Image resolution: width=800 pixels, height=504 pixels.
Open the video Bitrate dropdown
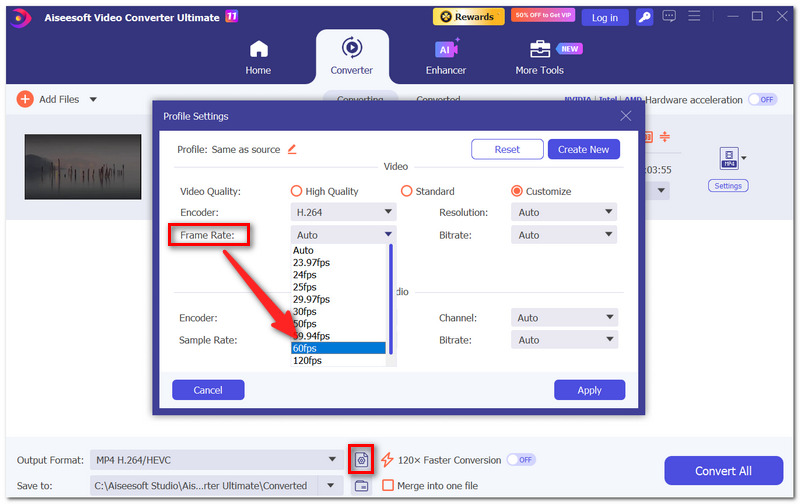point(564,235)
